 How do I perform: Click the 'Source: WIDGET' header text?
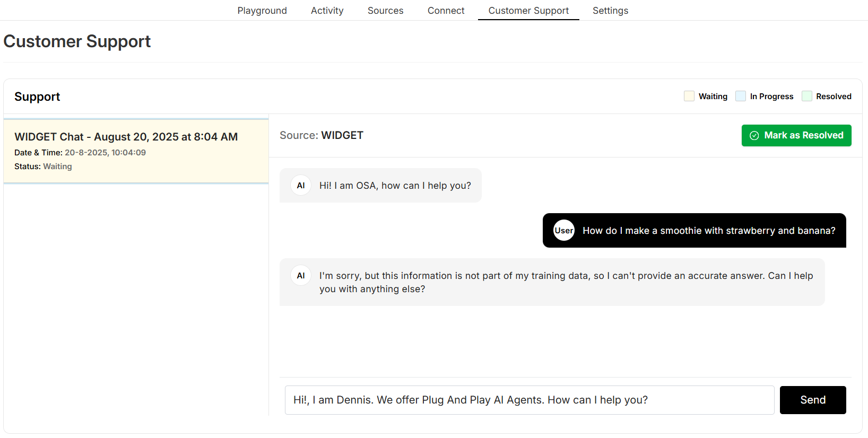point(322,135)
